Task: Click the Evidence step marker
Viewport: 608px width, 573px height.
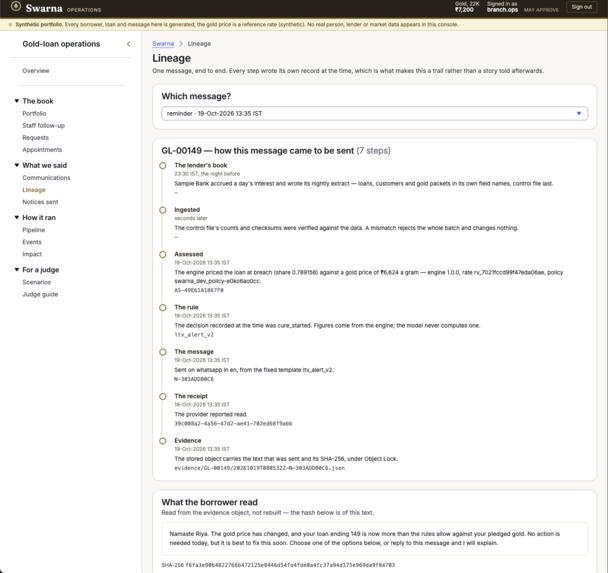Action: pyautogui.click(x=163, y=441)
